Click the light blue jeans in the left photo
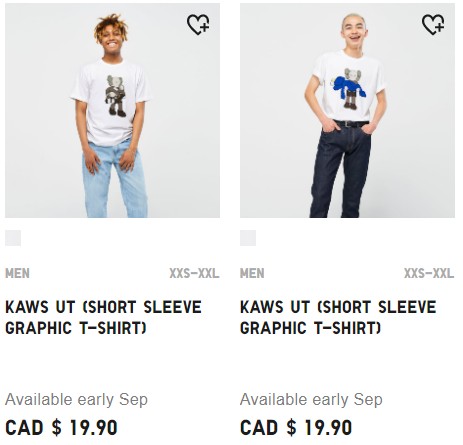The image size is (463, 445). pos(114,180)
